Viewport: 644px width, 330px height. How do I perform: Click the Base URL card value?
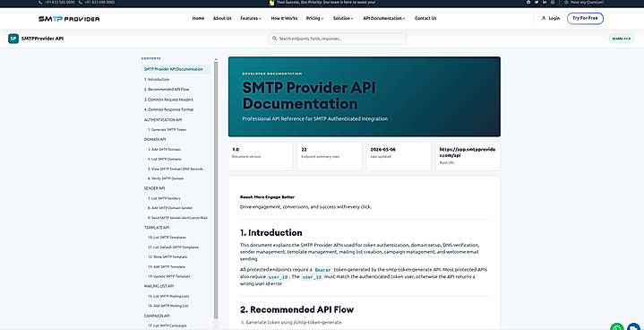click(x=468, y=152)
